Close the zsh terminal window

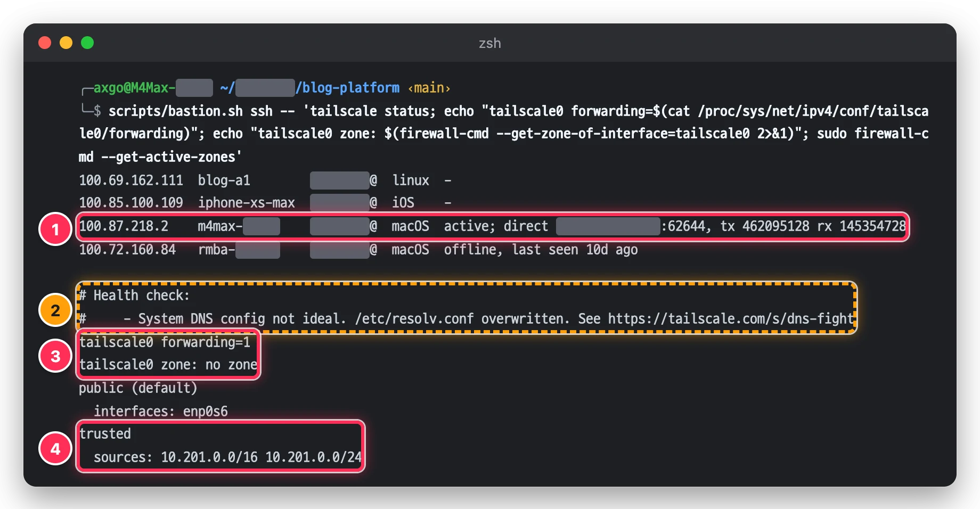coord(45,43)
